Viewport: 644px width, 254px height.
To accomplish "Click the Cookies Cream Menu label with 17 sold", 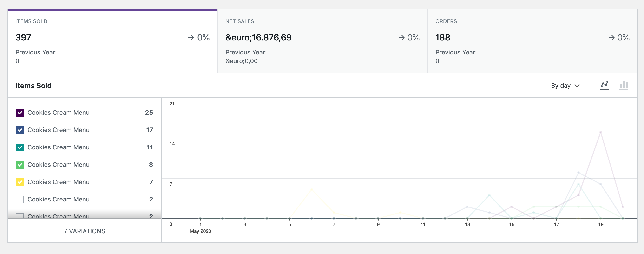I will (x=59, y=130).
